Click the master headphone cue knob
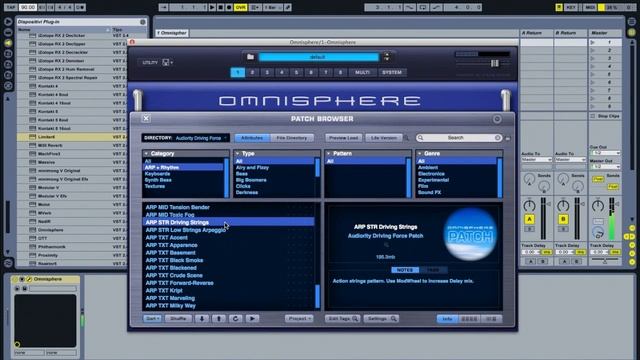The image size is (640, 360). pos(598,233)
